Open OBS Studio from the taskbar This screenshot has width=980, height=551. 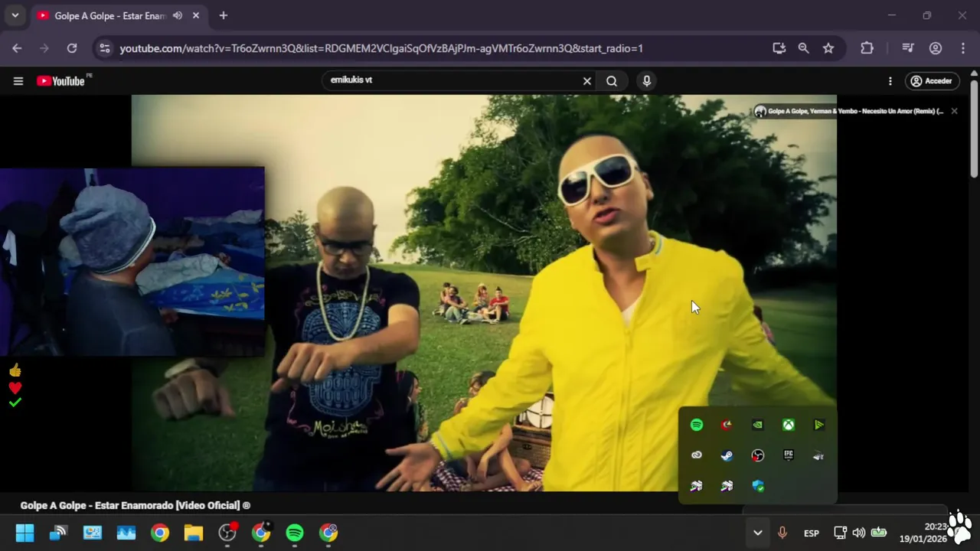227,533
